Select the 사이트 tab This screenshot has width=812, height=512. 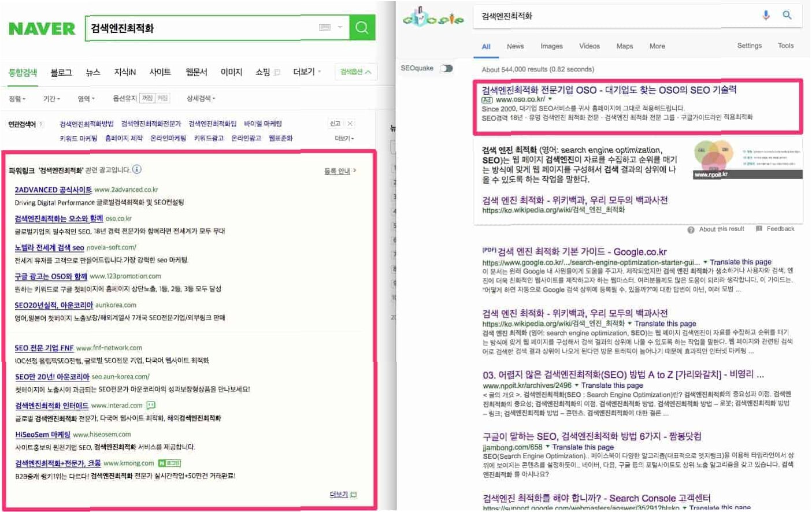[160, 72]
